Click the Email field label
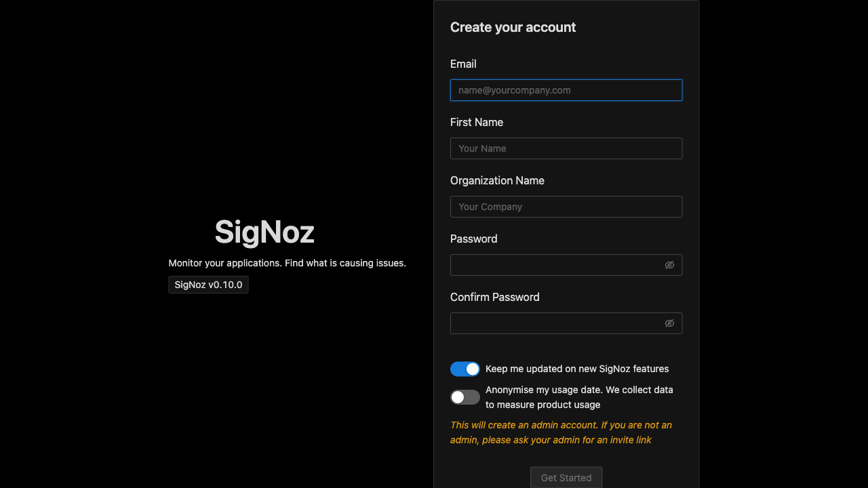868x488 pixels. click(463, 64)
